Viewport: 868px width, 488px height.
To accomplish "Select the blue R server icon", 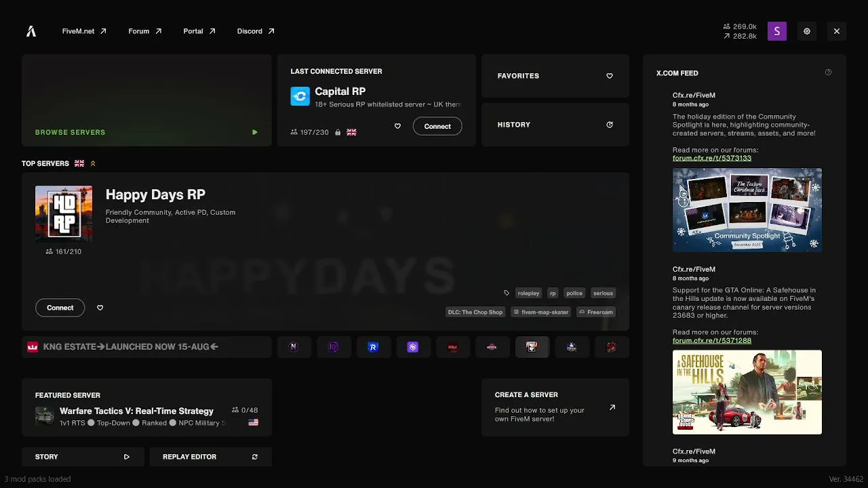I will [373, 347].
